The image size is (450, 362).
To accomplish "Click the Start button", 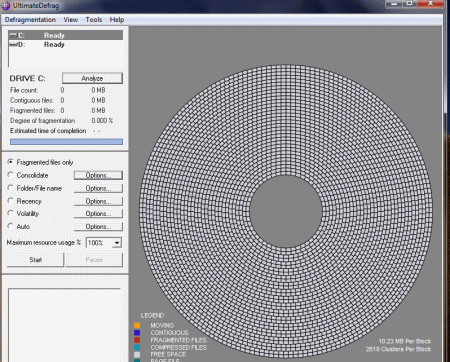I will pos(35,260).
